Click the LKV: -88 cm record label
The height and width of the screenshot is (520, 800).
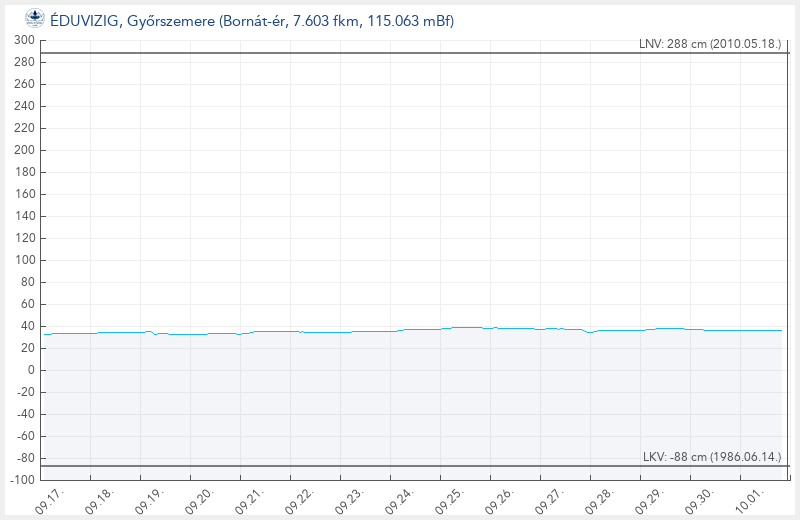711,457
